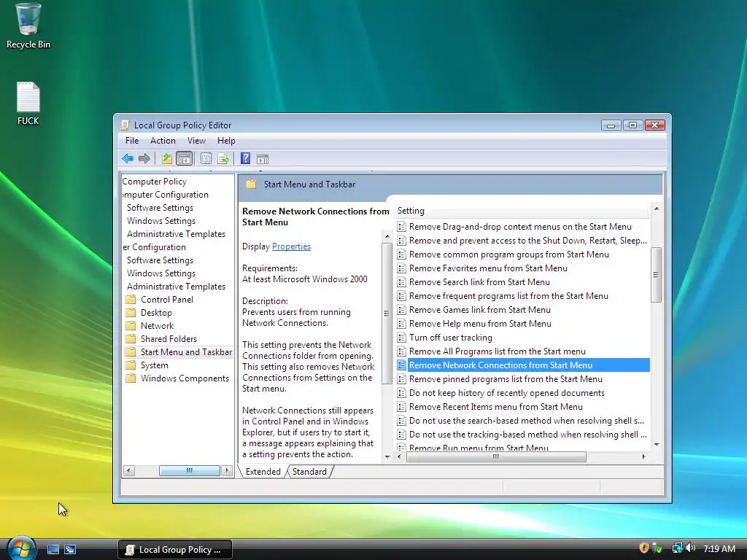Viewport: 747px width, 560px height.
Task: Select Remove frequent programs list setting
Action: [508, 296]
